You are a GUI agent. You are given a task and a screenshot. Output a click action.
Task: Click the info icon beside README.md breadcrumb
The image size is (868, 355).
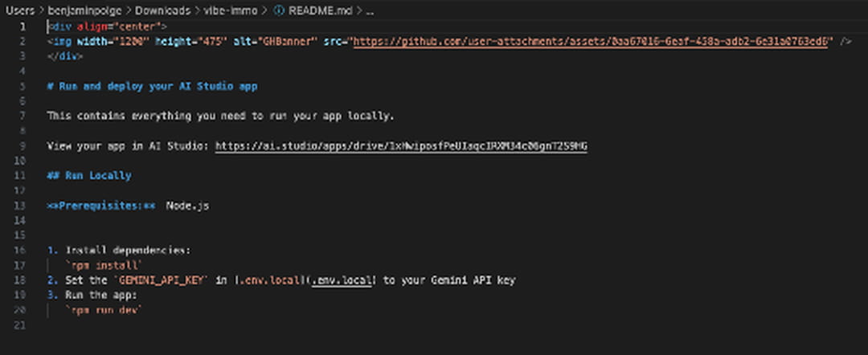(279, 11)
